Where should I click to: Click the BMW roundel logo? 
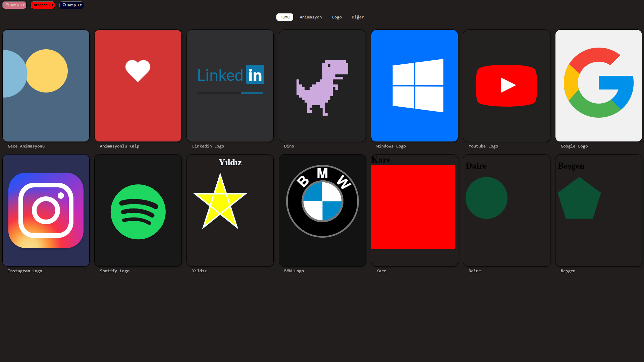(x=322, y=201)
